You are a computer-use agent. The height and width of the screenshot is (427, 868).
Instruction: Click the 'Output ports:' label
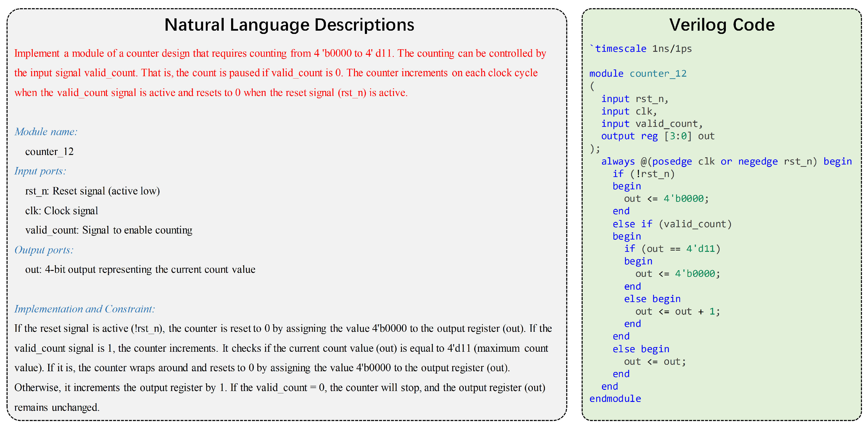(44, 250)
